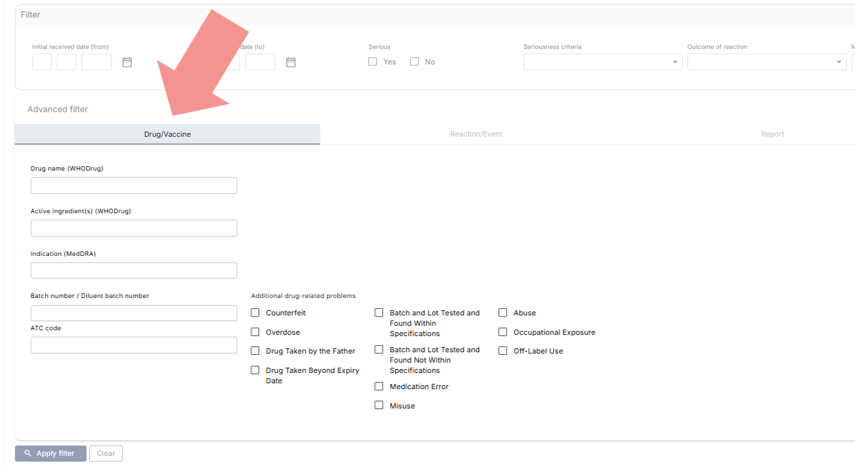The image size is (855, 465).
Task: Open calendar picker for received date (to)
Action: point(291,62)
